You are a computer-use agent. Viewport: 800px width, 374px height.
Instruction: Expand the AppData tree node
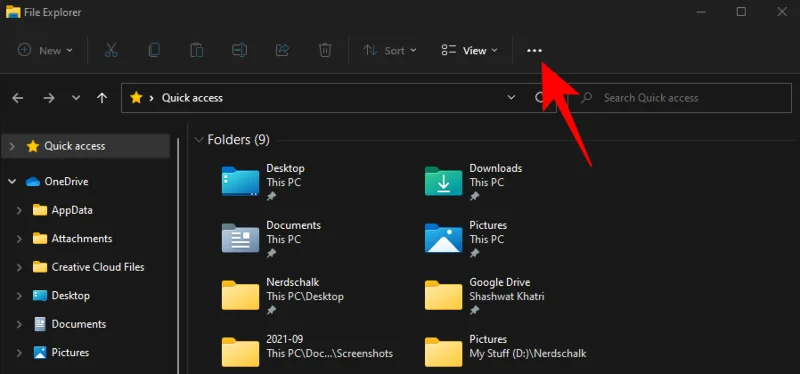19,210
